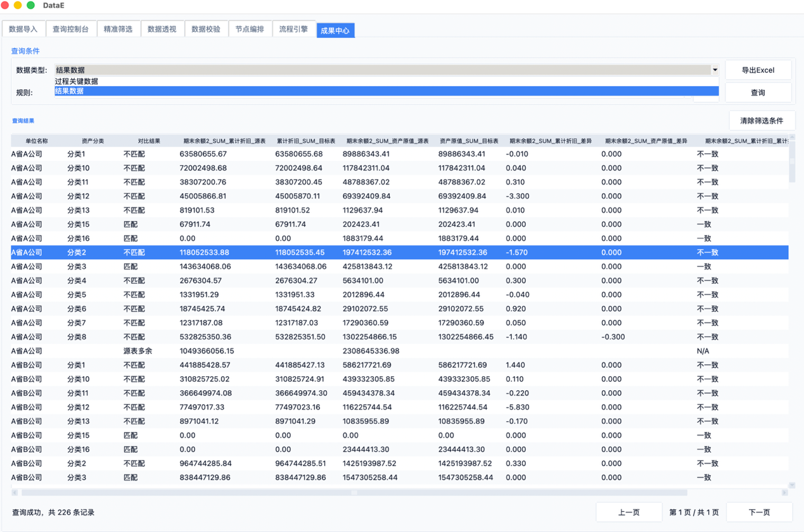Export results with 导出Excel button
The image size is (804, 532).
tap(758, 70)
